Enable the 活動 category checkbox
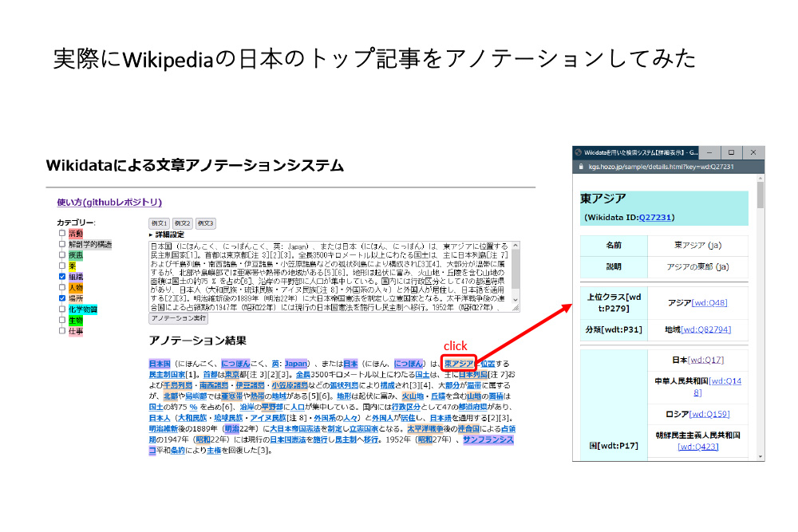798x532 pixels. (x=62, y=234)
